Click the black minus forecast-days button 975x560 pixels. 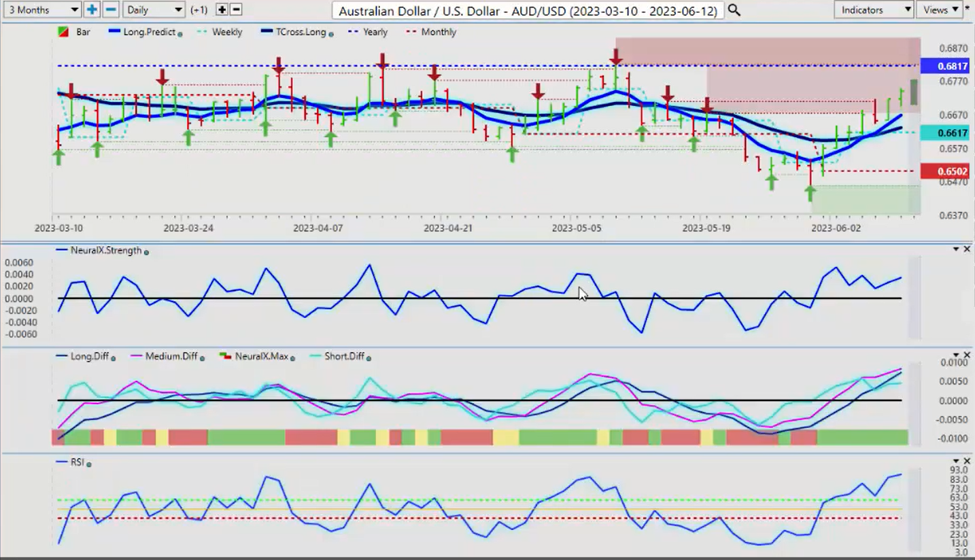[x=236, y=10]
